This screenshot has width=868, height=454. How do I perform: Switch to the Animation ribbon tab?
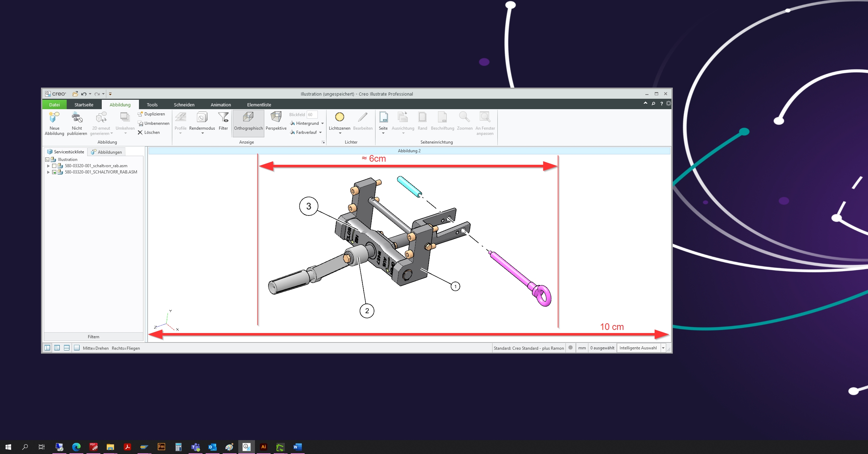point(221,105)
